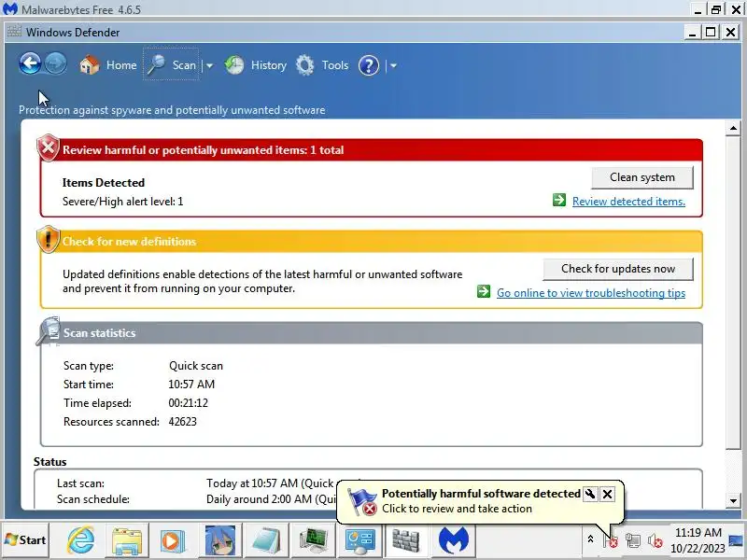Click the scrollbar up arrow
Viewport: 747px width, 560px height.
[733, 128]
